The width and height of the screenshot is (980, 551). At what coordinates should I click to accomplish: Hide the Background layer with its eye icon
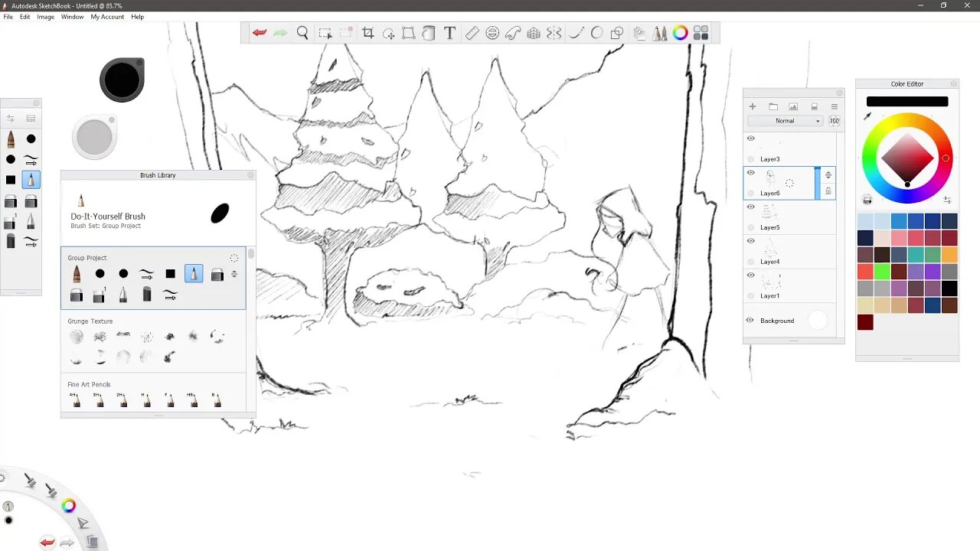coord(750,321)
